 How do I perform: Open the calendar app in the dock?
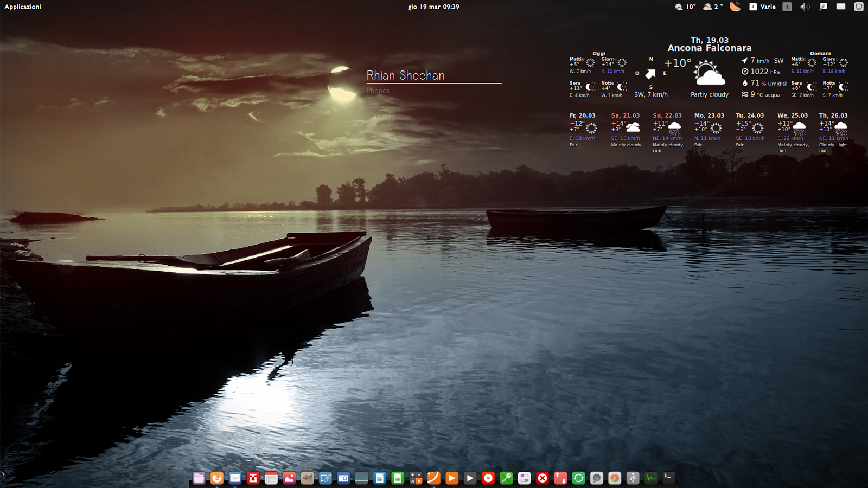point(271,478)
